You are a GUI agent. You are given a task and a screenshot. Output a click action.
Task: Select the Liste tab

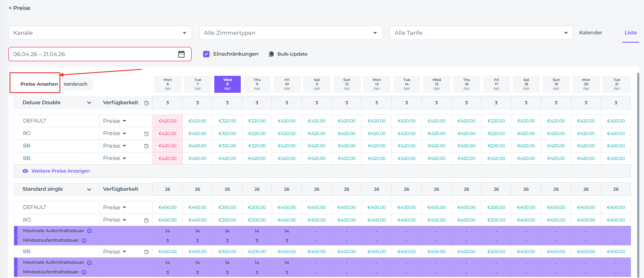pyautogui.click(x=630, y=33)
